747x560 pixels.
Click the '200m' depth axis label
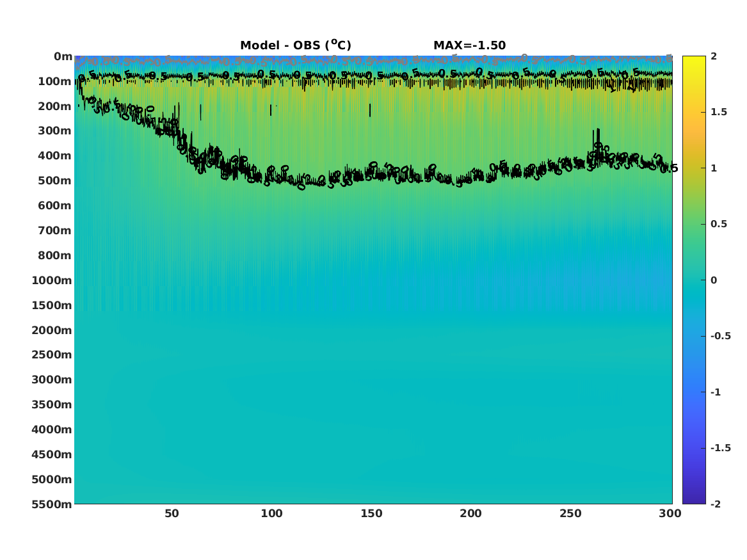tap(55, 106)
